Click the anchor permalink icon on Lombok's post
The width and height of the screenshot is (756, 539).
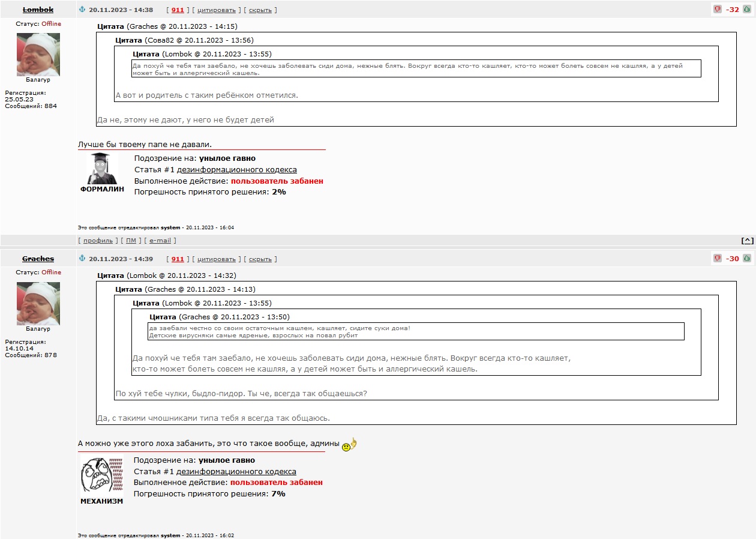pyautogui.click(x=83, y=10)
